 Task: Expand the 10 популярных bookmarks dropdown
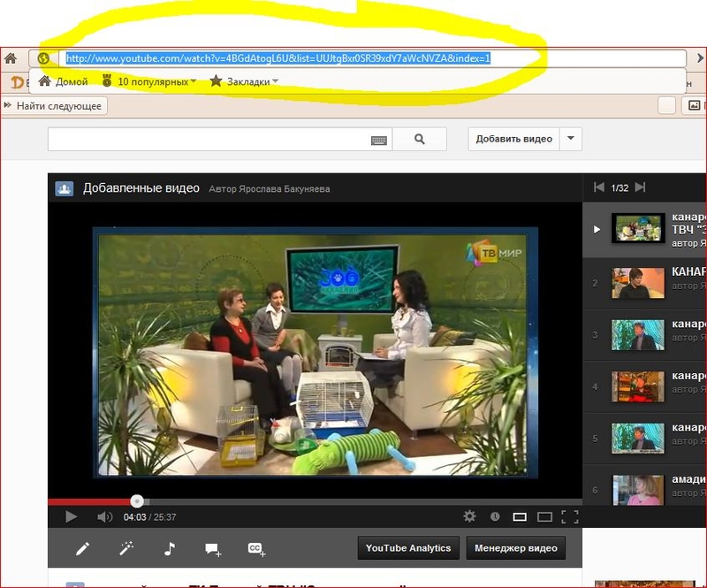click(156, 81)
